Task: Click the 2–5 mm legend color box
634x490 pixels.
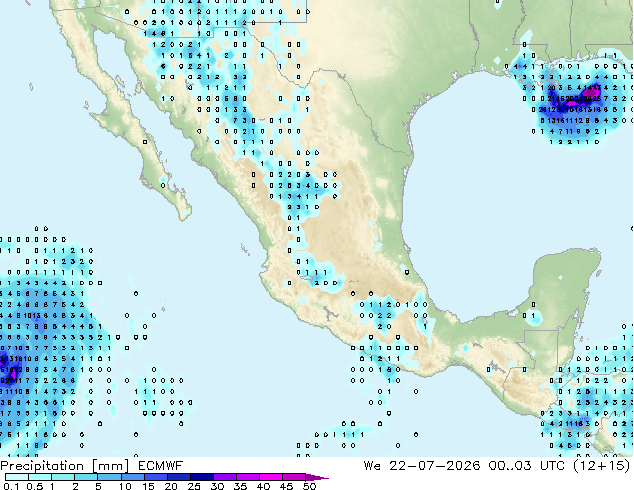Action: pyautogui.click(x=86, y=477)
